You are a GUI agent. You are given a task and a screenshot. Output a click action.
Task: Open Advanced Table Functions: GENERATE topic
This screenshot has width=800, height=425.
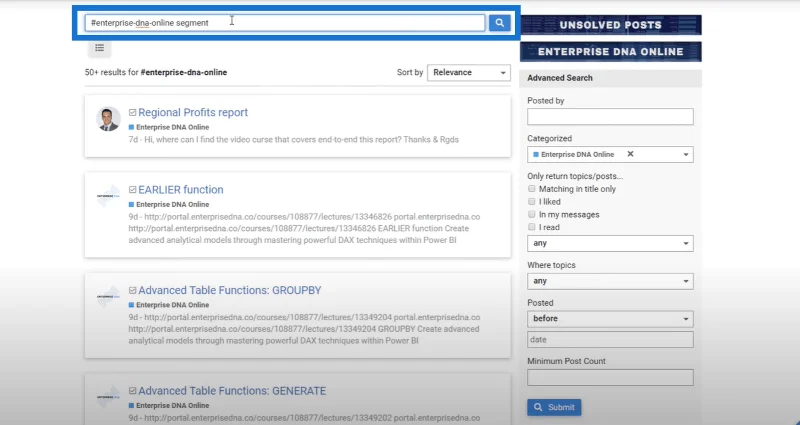232,390
